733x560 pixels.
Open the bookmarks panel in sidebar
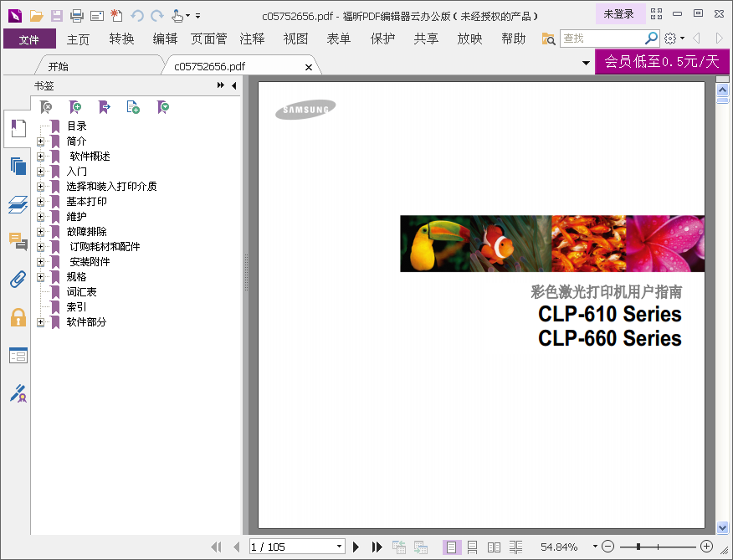click(x=18, y=129)
